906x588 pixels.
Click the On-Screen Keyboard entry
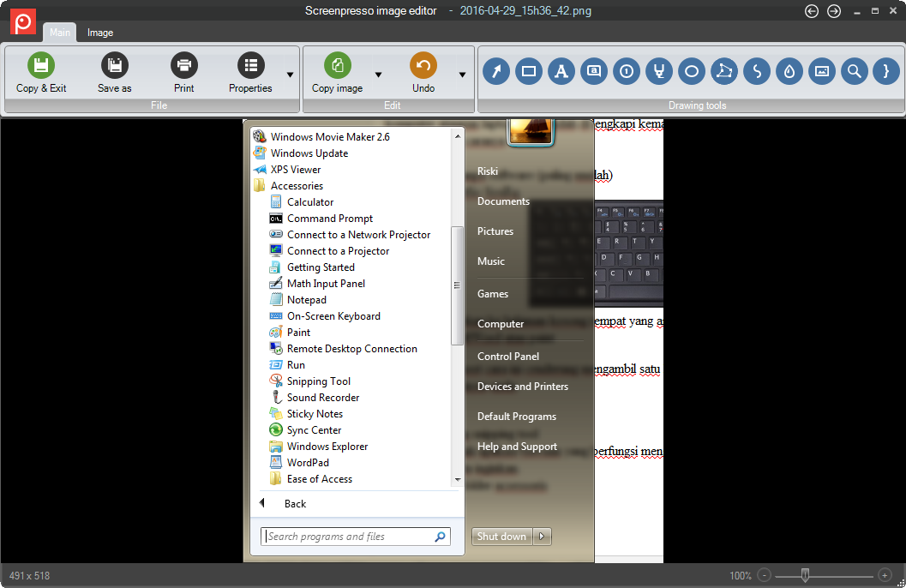[x=333, y=316]
